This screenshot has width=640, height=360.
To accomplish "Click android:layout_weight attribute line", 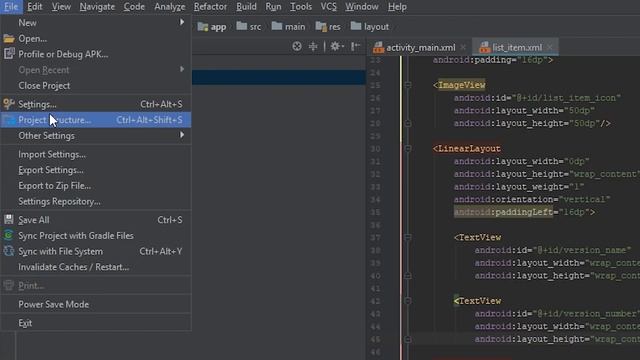I will coord(519,187).
